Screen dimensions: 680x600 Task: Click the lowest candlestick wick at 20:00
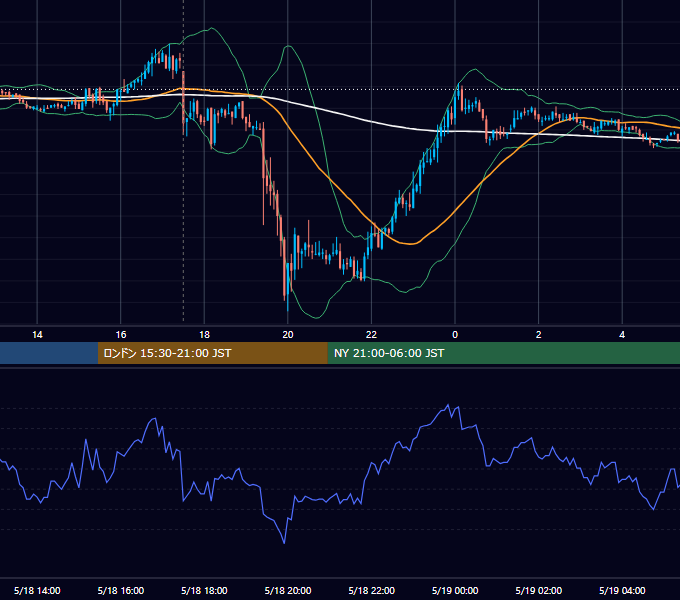coord(288,303)
